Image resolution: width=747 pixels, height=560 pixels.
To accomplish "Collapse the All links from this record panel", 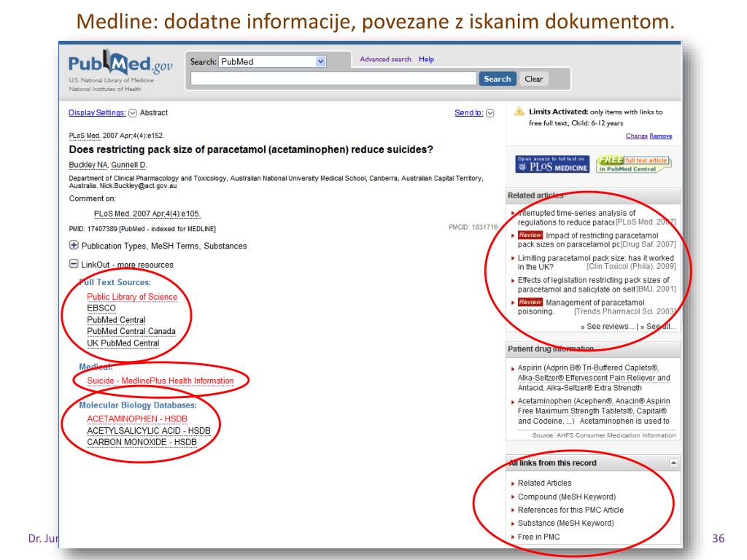I will [x=673, y=463].
